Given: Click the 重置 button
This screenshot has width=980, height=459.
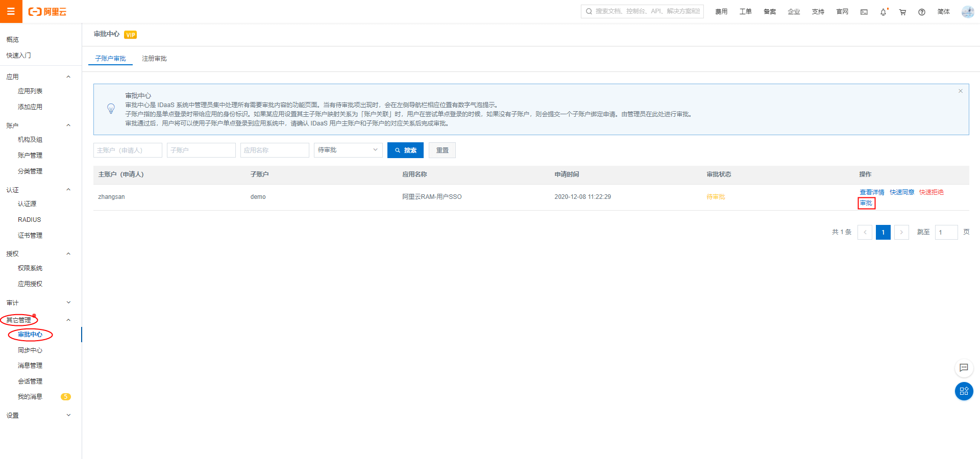Looking at the screenshot, I should point(442,150).
